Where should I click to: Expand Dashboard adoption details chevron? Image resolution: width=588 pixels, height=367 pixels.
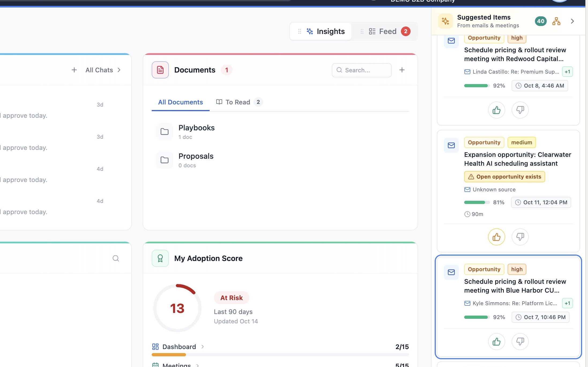[203, 347]
